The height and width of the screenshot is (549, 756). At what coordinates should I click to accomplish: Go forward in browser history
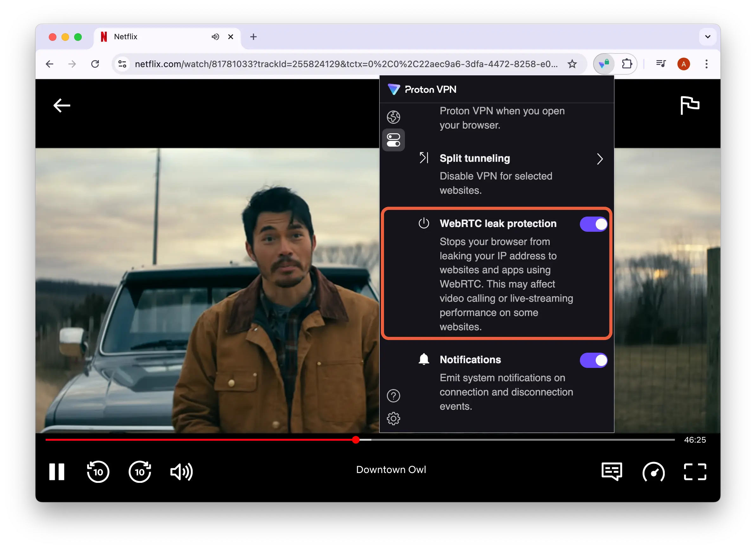(x=72, y=64)
